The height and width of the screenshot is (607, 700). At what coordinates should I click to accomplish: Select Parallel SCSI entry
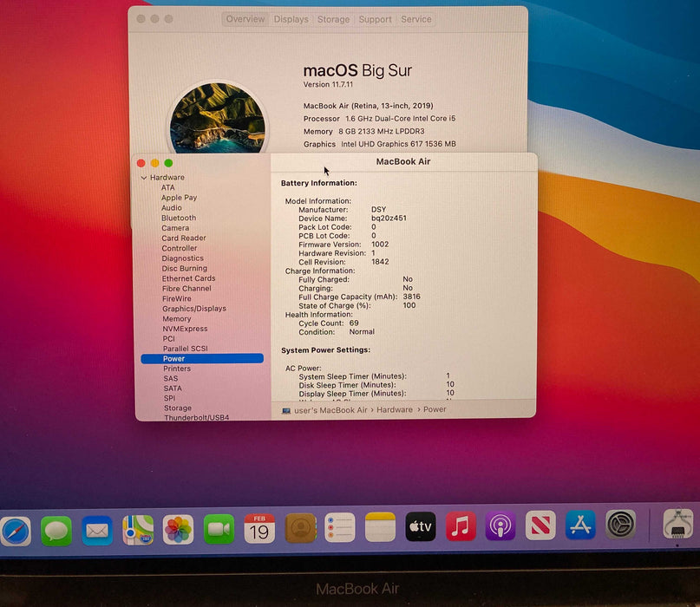186,349
